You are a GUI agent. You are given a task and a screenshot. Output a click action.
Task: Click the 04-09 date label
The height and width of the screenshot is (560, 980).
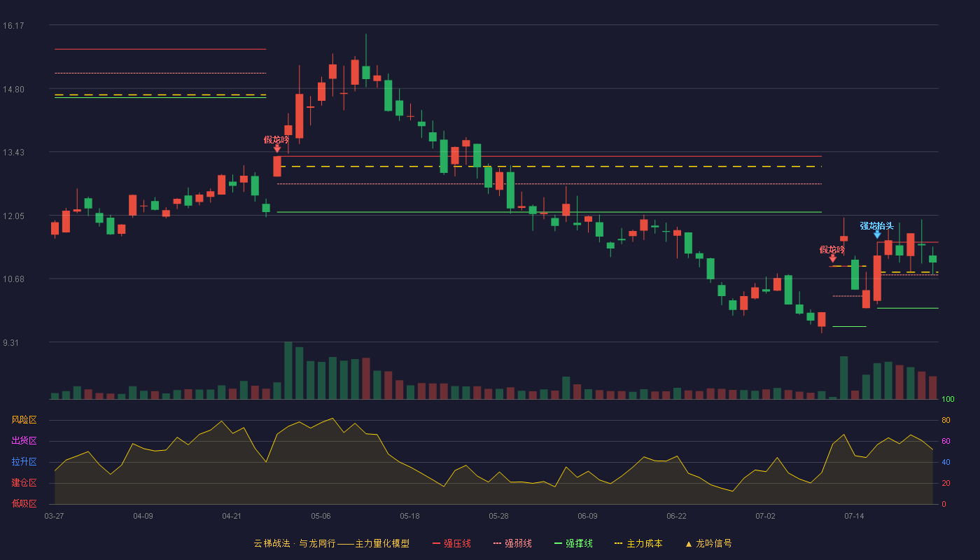[x=143, y=516]
